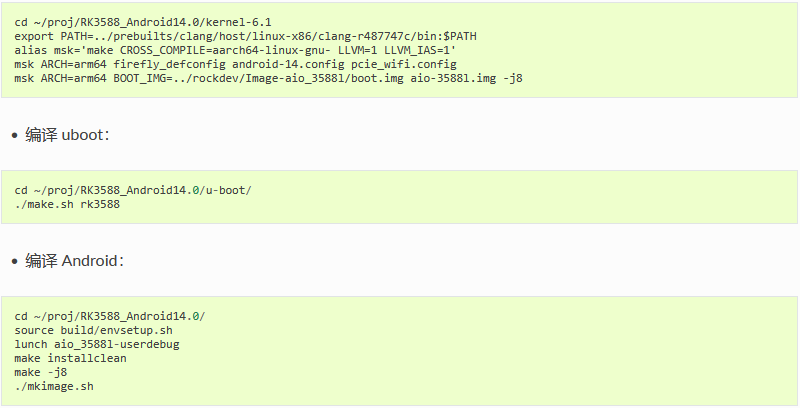The height and width of the screenshot is (408, 800).
Task: Click the ./mkimage.sh command
Action: [54, 386]
